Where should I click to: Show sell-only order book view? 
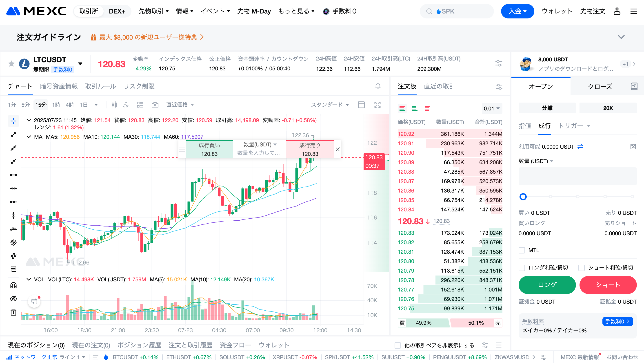tap(427, 108)
